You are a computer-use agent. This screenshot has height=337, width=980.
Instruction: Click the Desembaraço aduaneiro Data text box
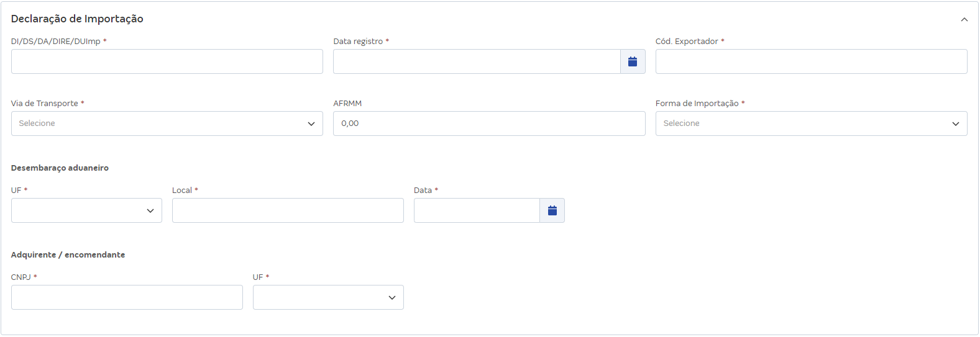pyautogui.click(x=477, y=210)
